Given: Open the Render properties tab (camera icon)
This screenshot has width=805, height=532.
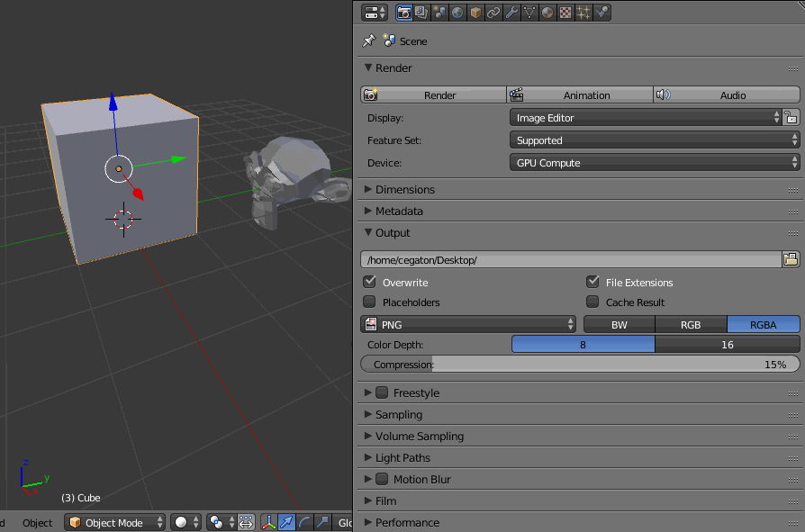Looking at the screenshot, I should click(402, 12).
